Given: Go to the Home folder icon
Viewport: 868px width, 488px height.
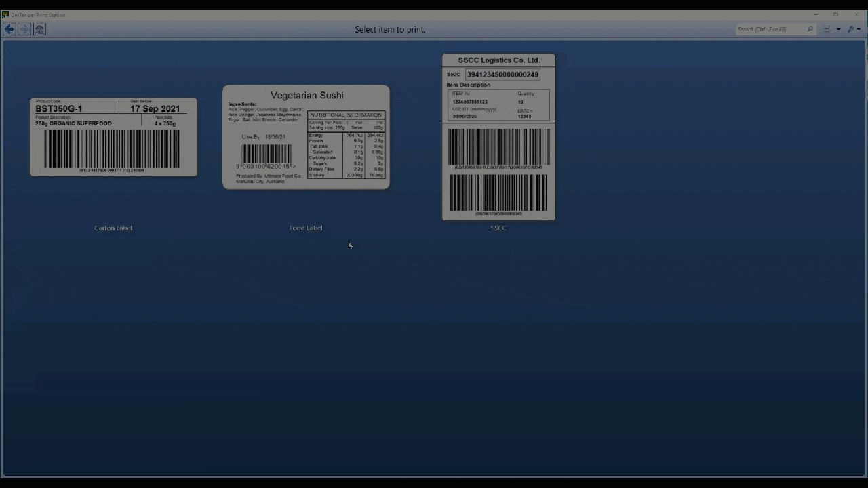Looking at the screenshot, I should pyautogui.click(x=39, y=29).
